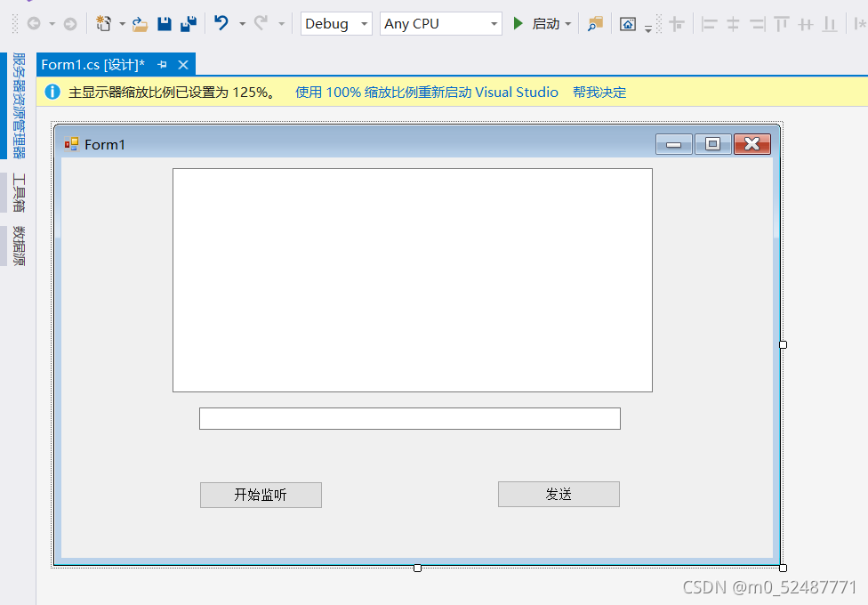Click the align centers icon
Screen dimensions: 868x605
(x=733, y=24)
